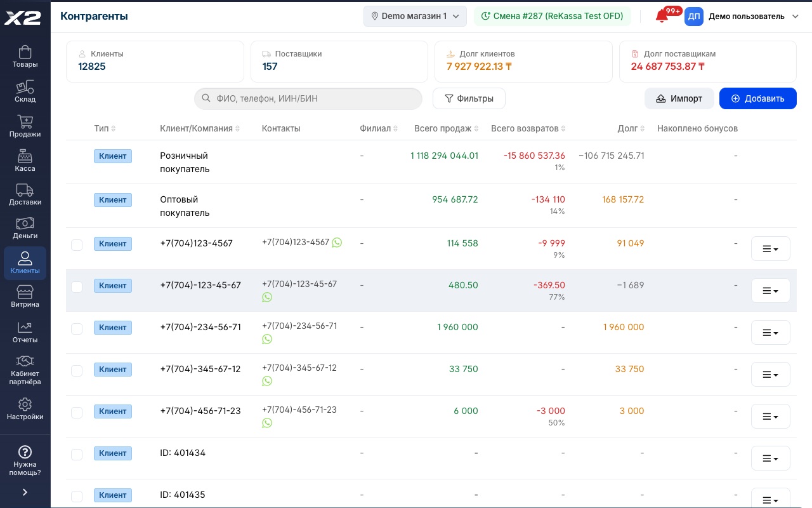
Task: Open the Фильтры button
Action: point(469,98)
